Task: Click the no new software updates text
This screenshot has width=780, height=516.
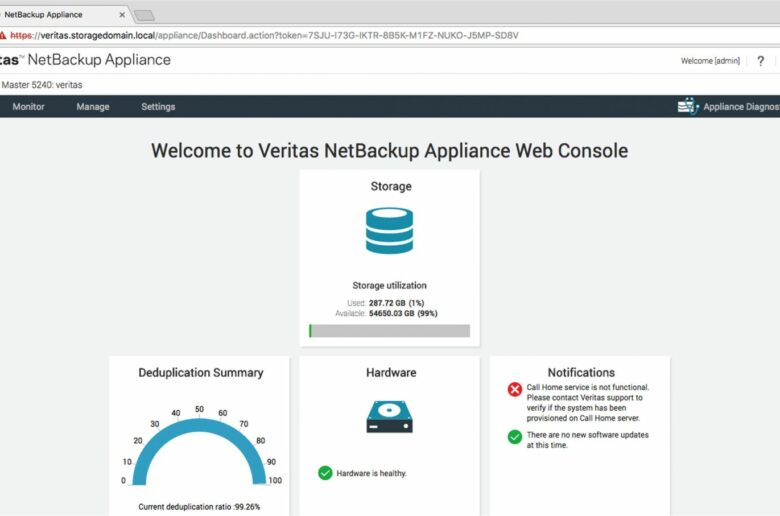Action: (587, 440)
